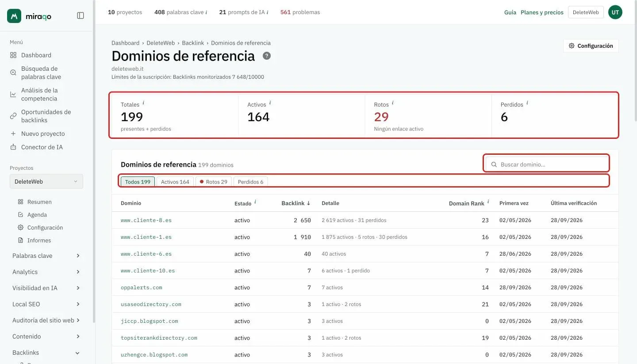Click the Informes document icon
This screenshot has height=364, width=637.
pos(20,240)
